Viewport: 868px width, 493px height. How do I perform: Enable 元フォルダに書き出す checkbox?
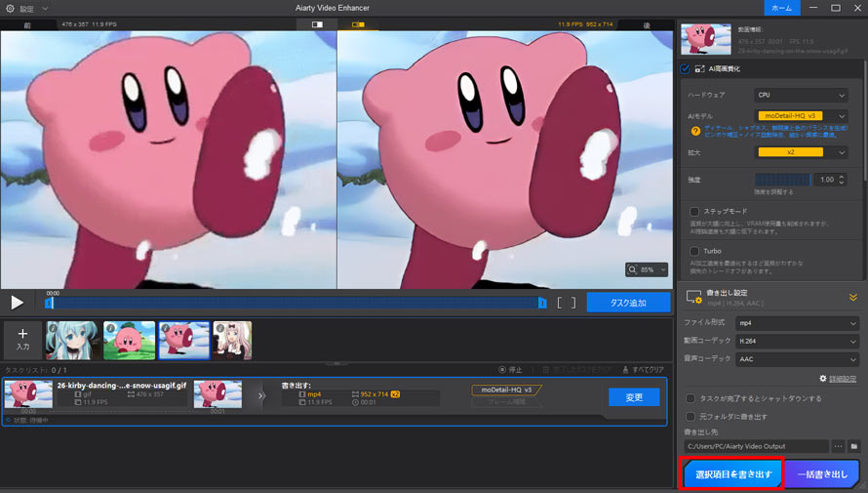point(690,416)
